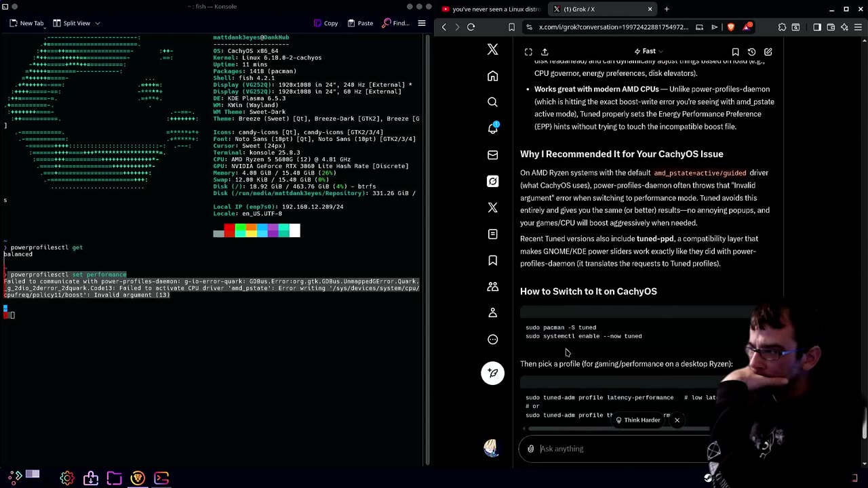Click Split View in Konsole toolbar
Viewport: 868px width, 488px height.
(71, 23)
